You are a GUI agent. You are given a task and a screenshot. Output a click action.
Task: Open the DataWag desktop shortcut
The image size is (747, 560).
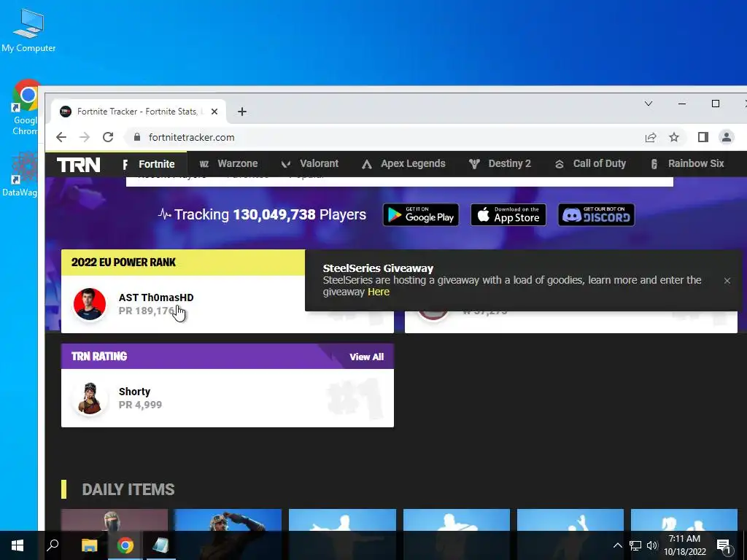click(x=21, y=174)
